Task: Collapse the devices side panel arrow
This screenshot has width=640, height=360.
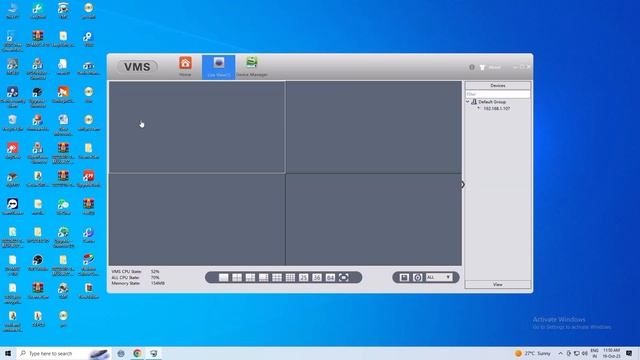Action: click(x=463, y=184)
